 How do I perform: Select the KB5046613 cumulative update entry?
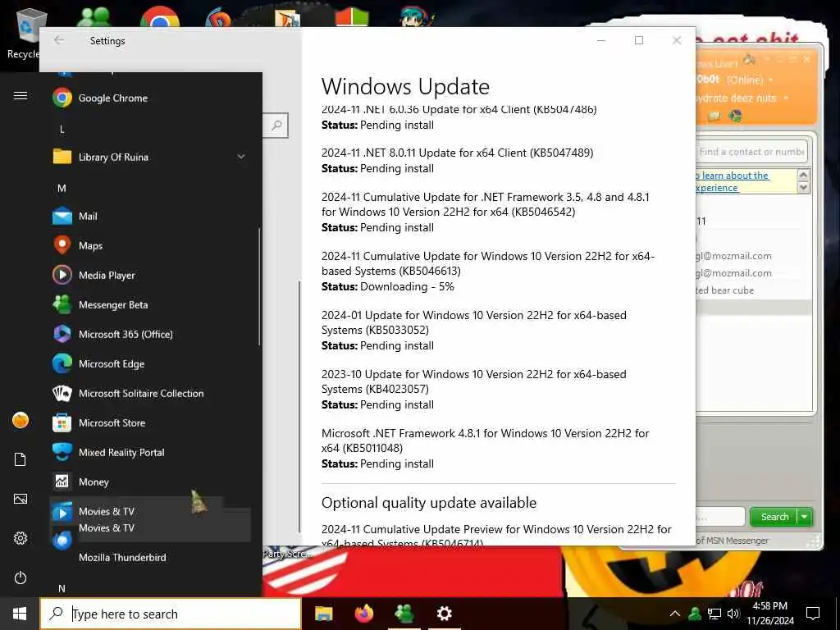487,271
